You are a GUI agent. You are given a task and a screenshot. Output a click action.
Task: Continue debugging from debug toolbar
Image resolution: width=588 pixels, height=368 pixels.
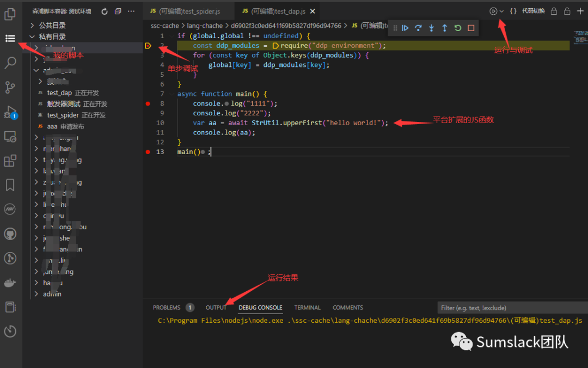405,28
